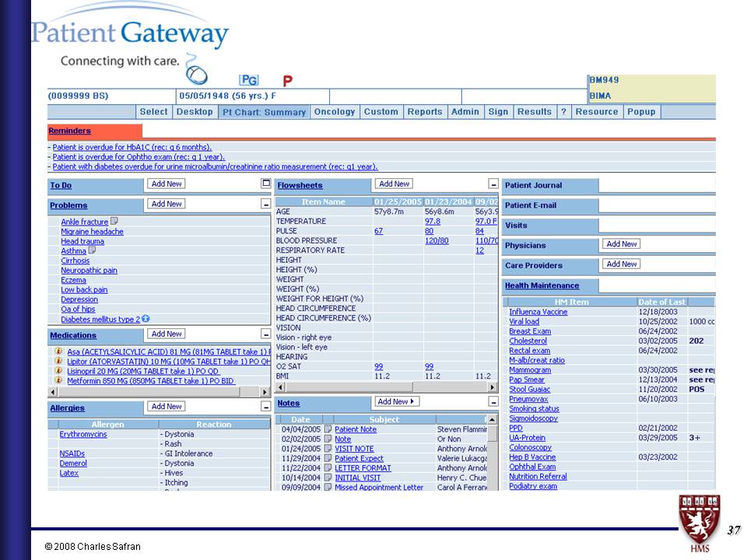Image resolution: width=747 pixels, height=560 pixels.
Task: Open the Erythromycins allergy
Action: click(x=83, y=434)
